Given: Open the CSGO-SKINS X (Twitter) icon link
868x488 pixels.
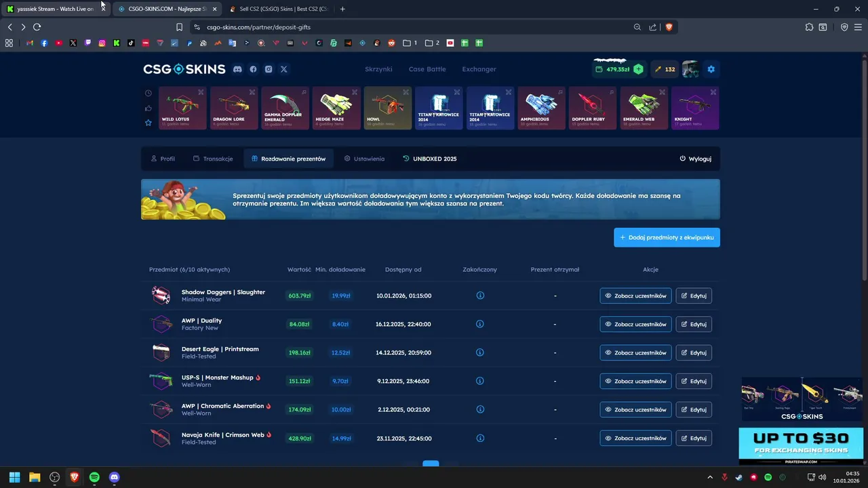Looking at the screenshot, I should click(284, 69).
